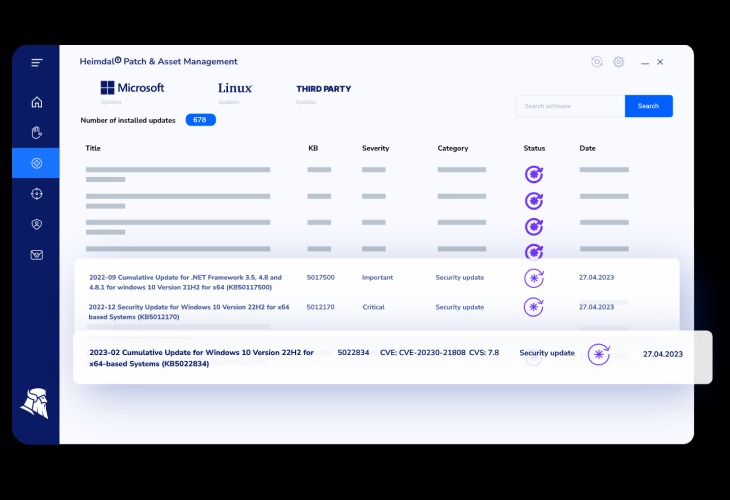Sort by the Title column header
Screen dimensions: 730x500
[93, 148]
